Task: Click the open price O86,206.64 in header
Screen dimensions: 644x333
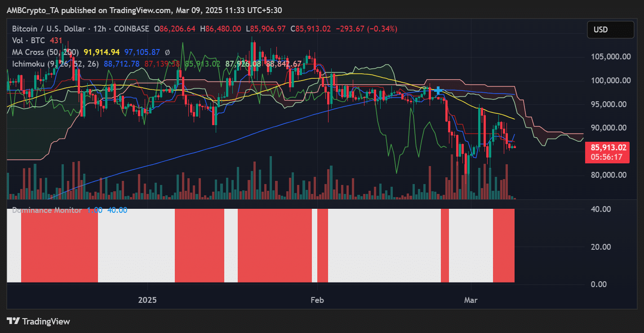Action: coord(175,29)
